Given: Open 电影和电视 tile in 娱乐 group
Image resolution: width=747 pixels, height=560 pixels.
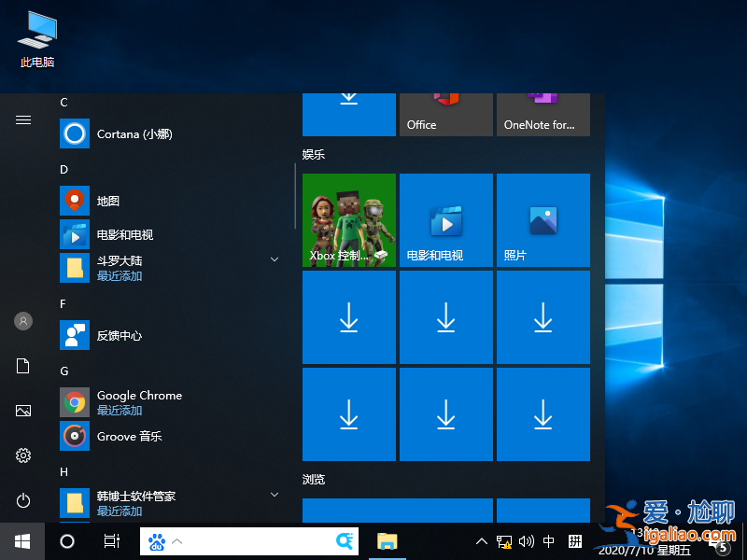Looking at the screenshot, I should point(445,220).
